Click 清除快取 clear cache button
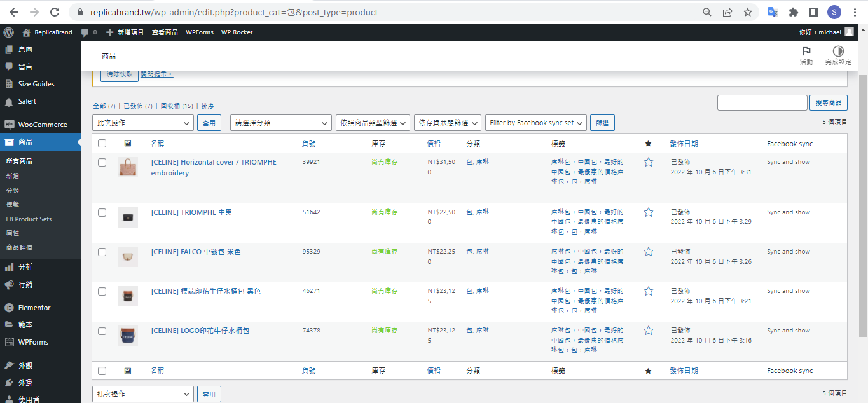 click(119, 74)
